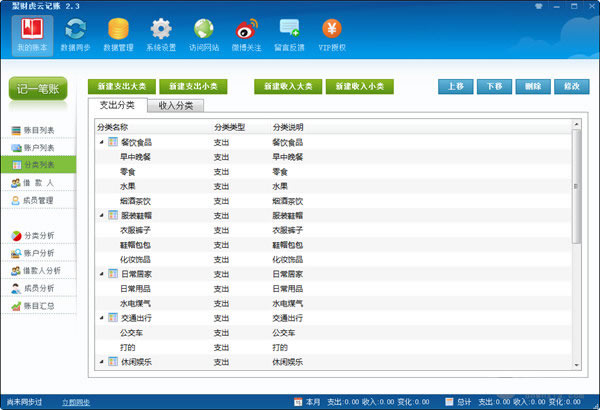
Task: Select the 水果 row
Action: pyautogui.click(x=333, y=186)
